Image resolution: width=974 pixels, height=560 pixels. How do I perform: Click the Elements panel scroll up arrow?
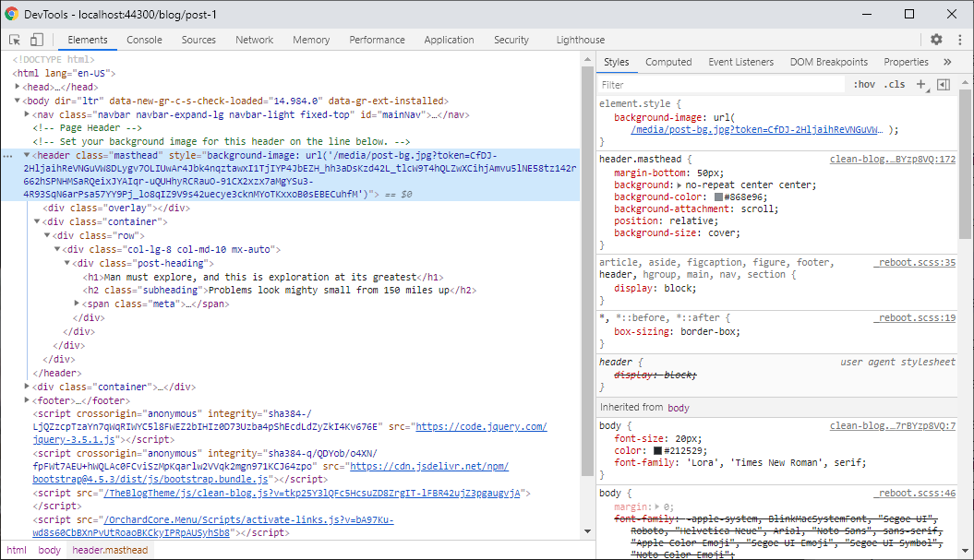click(587, 60)
